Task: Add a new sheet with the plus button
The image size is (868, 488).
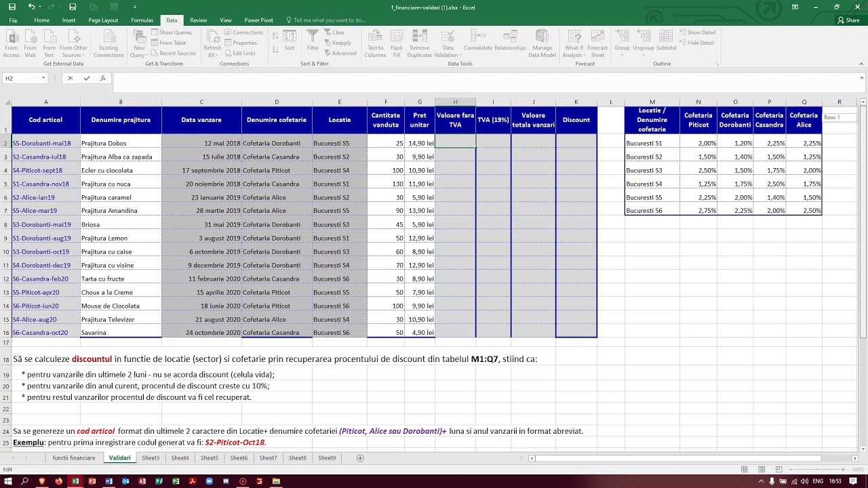Action: (x=360, y=458)
